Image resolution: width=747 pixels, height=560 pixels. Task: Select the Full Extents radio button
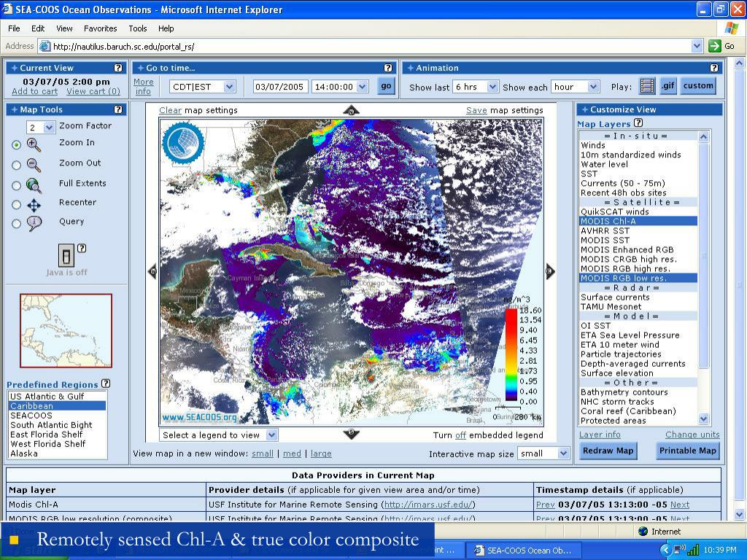(16, 185)
